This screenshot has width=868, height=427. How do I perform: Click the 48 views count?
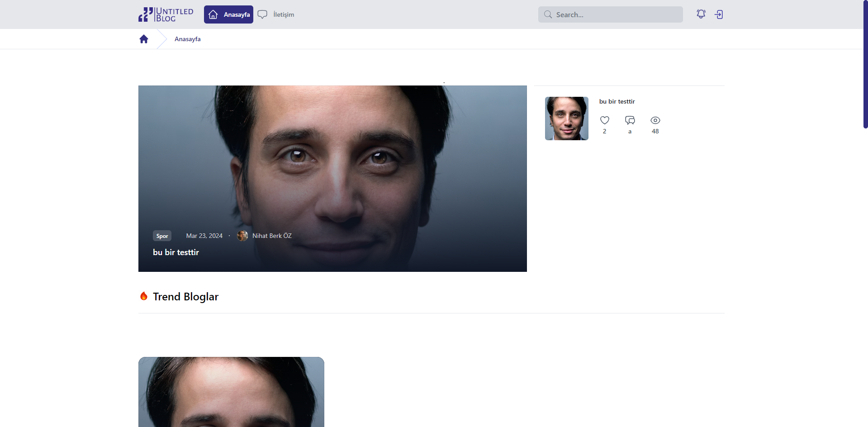655,131
